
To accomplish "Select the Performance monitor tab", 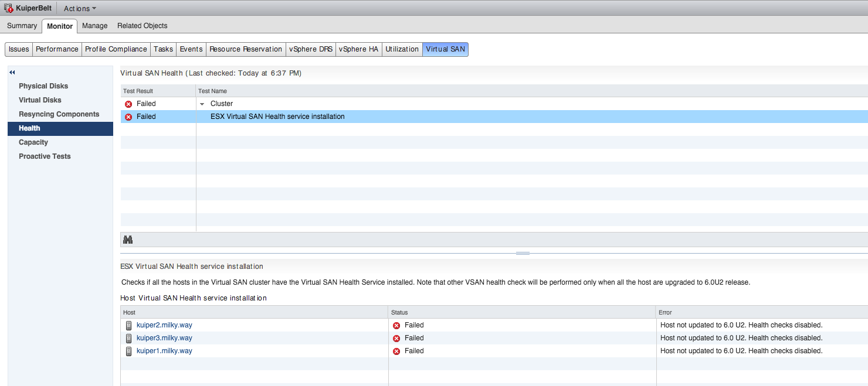I will 57,49.
